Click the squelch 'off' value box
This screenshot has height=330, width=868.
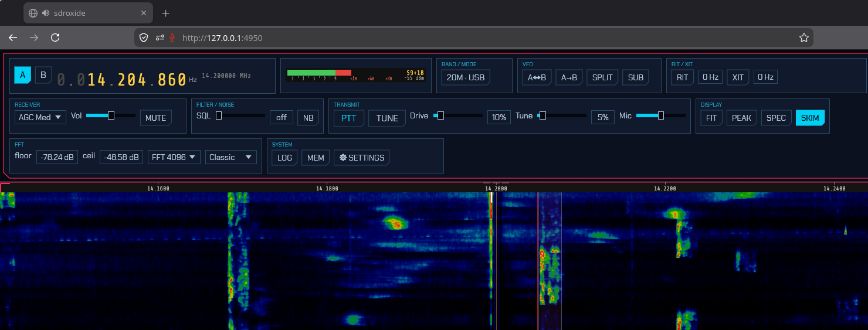(282, 117)
